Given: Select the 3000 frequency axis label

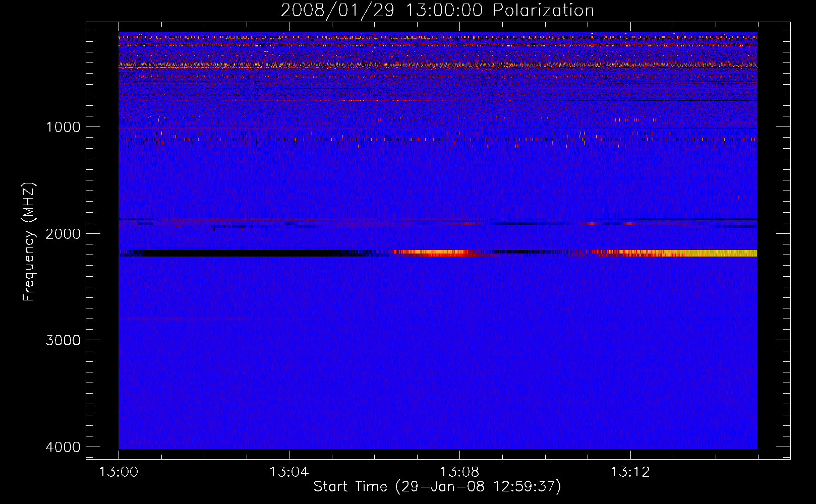Looking at the screenshot, I should (63, 340).
